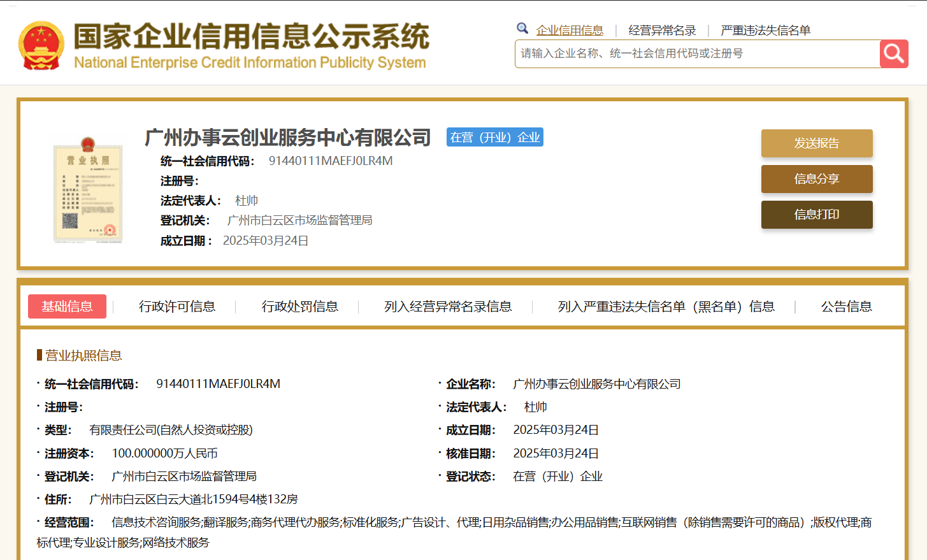Switch to the 行政许可信息 tab
The image size is (927, 560).
(178, 306)
